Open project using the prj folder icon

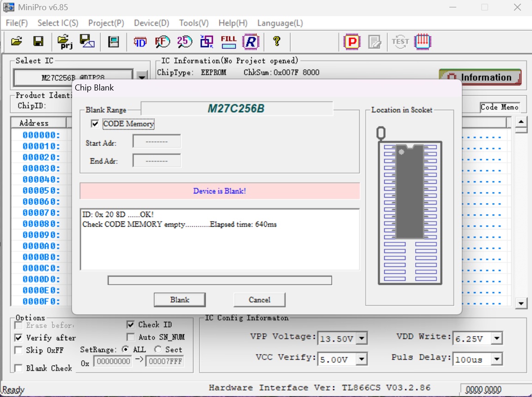(x=65, y=42)
